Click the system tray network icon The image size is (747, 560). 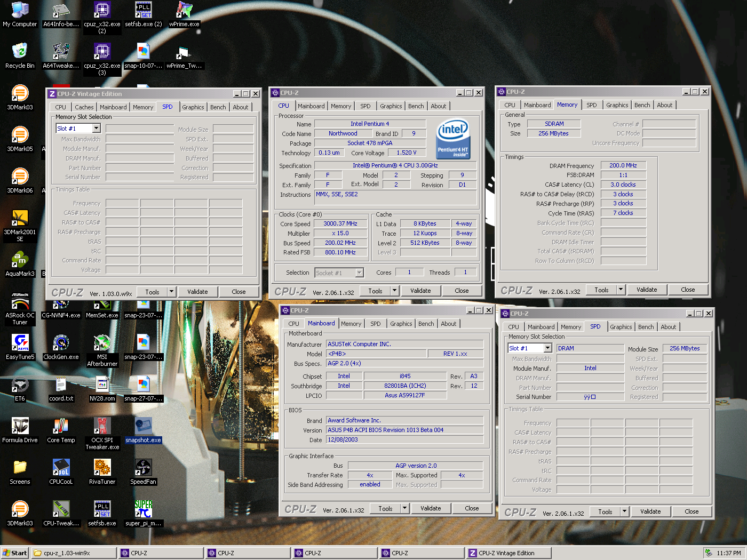point(708,553)
